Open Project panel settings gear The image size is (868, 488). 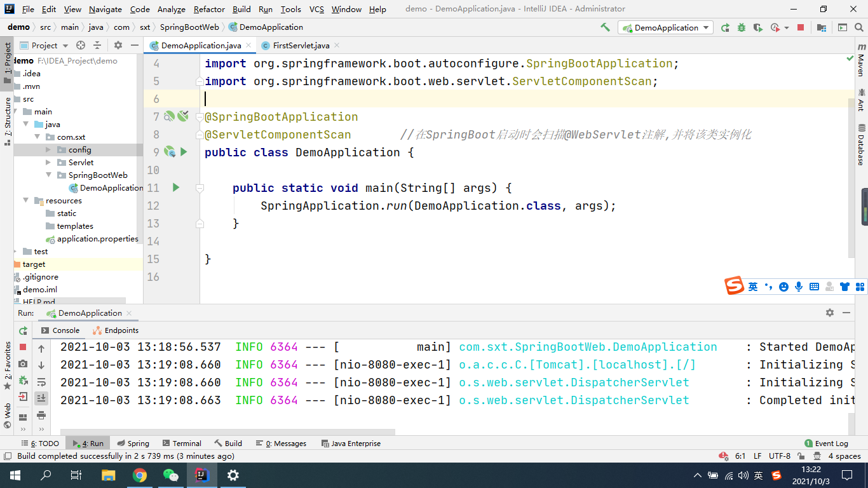pyautogui.click(x=118, y=45)
